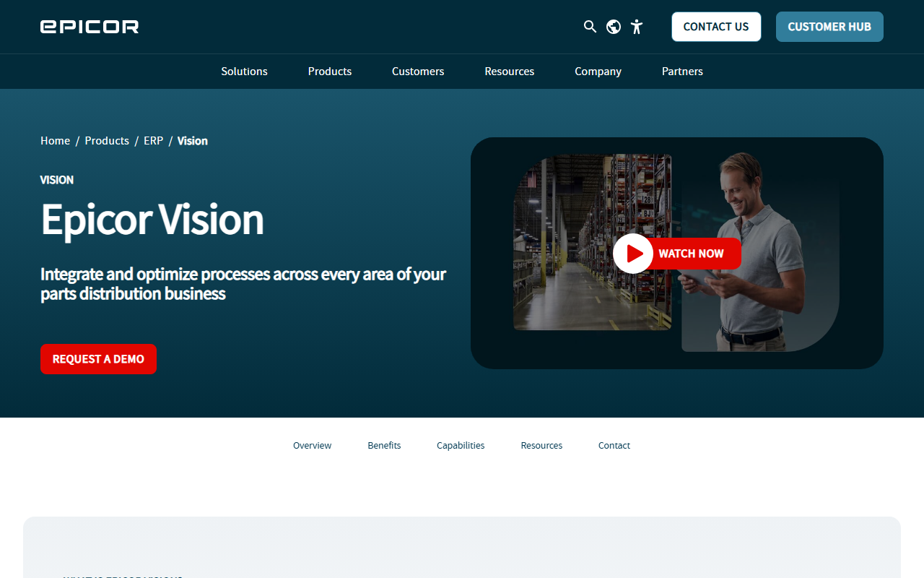Click the small VISION label above the heading
924x578 pixels.
point(57,180)
